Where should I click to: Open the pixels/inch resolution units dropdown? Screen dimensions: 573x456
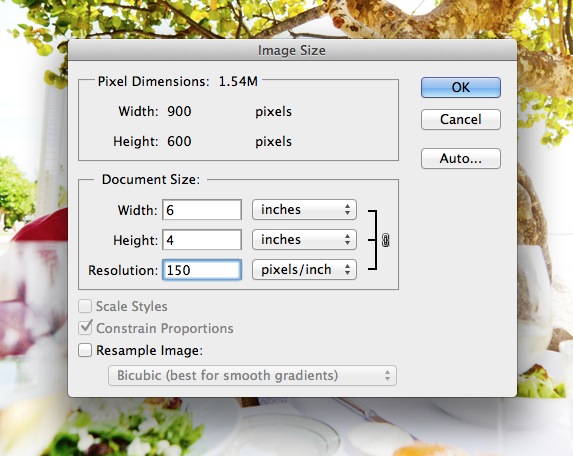pos(304,270)
